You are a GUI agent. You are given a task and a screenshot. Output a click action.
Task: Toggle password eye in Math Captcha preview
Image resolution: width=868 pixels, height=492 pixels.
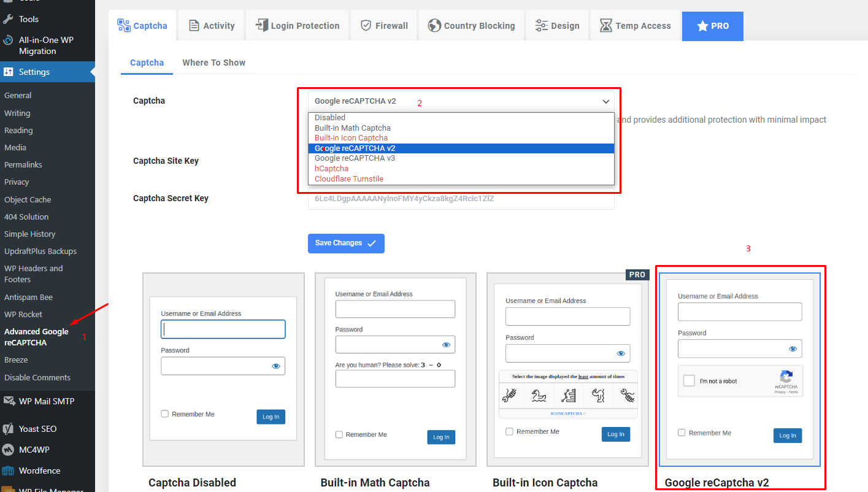coord(446,345)
